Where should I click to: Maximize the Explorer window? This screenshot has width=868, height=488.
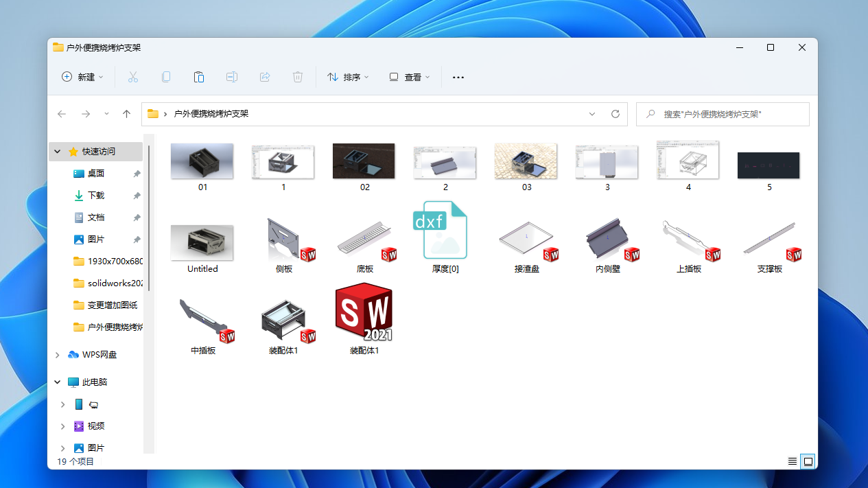point(771,47)
